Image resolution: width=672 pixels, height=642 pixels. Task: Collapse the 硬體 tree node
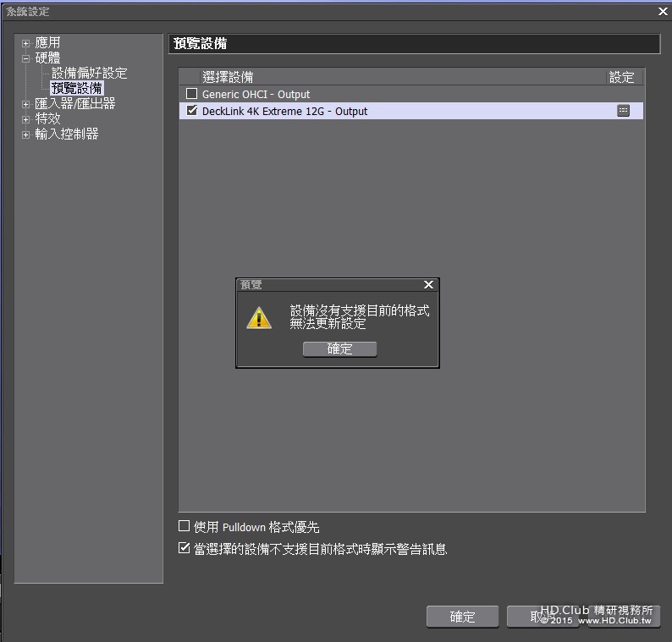click(x=25, y=58)
